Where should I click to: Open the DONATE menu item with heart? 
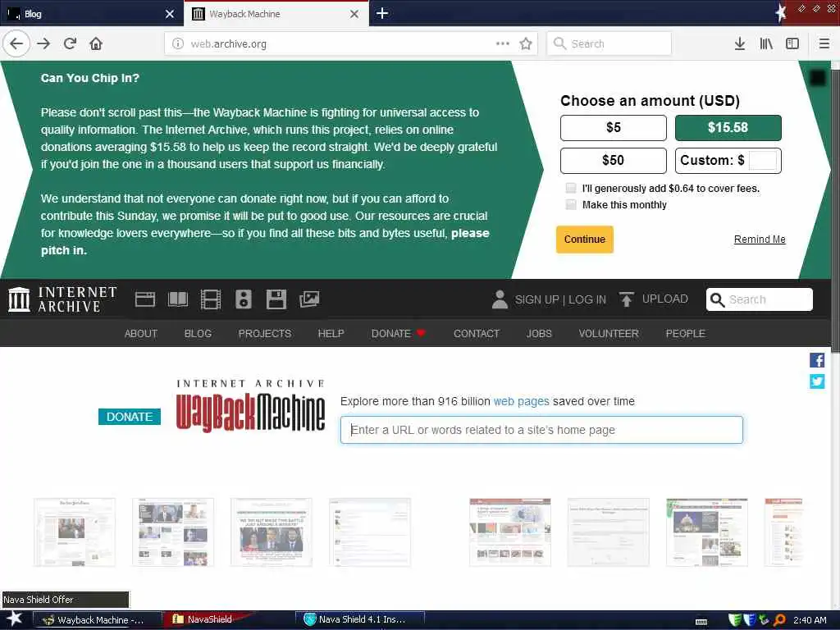click(398, 333)
